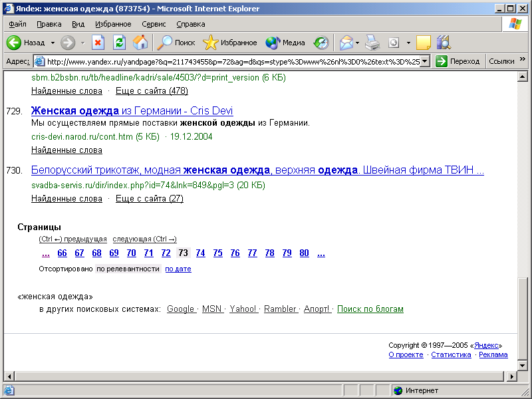532x399 pixels.
Task: Click inside the address URL field
Action: (x=233, y=61)
